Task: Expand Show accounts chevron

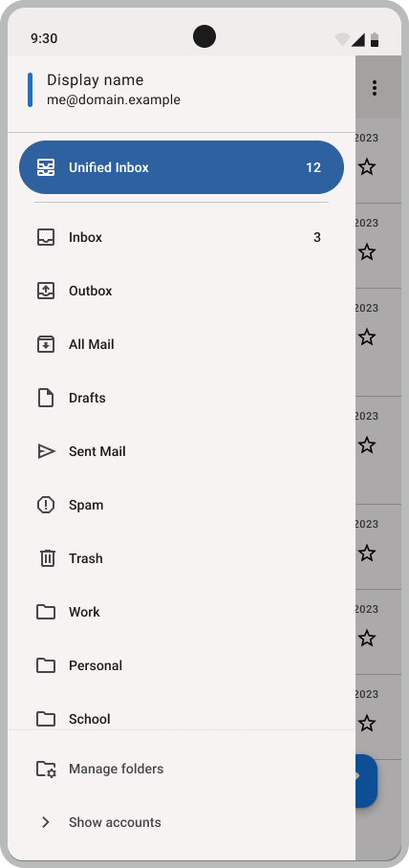Action: 46,822
